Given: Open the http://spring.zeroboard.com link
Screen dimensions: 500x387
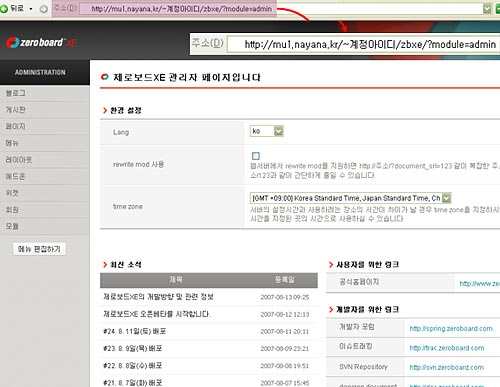Looking at the screenshot, I should point(451,329).
